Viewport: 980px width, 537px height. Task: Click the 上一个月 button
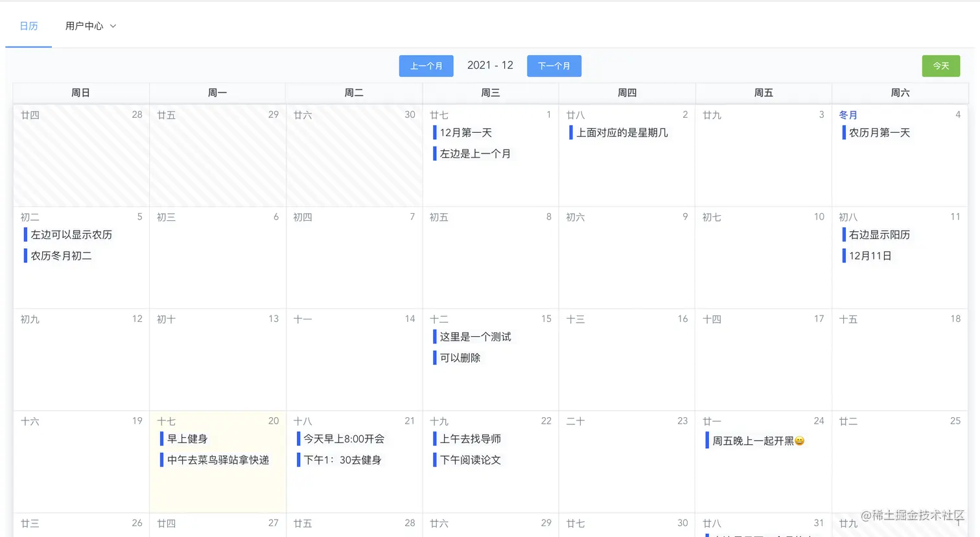[426, 65]
